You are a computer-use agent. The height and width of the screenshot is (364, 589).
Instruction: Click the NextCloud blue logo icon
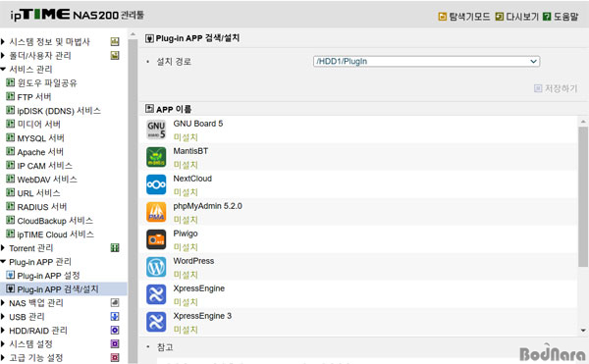click(x=156, y=184)
